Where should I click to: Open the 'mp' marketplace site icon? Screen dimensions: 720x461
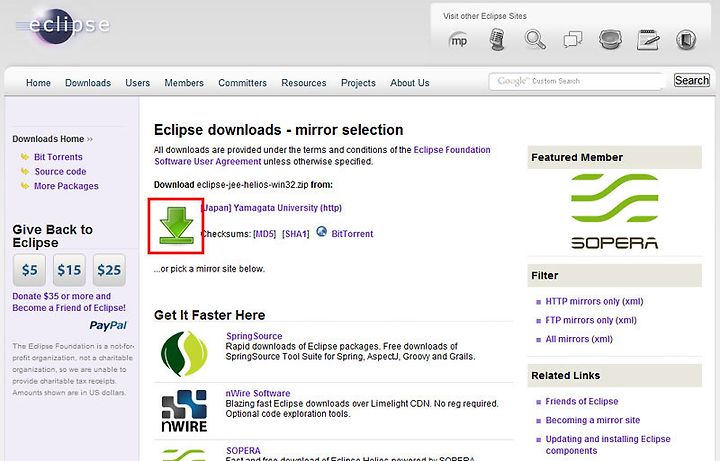458,40
